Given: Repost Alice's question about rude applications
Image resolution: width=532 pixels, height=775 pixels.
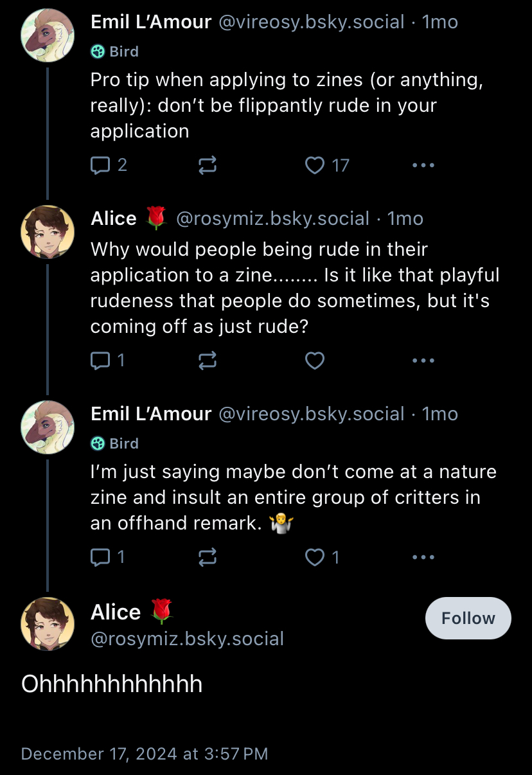Looking at the screenshot, I should click(208, 361).
